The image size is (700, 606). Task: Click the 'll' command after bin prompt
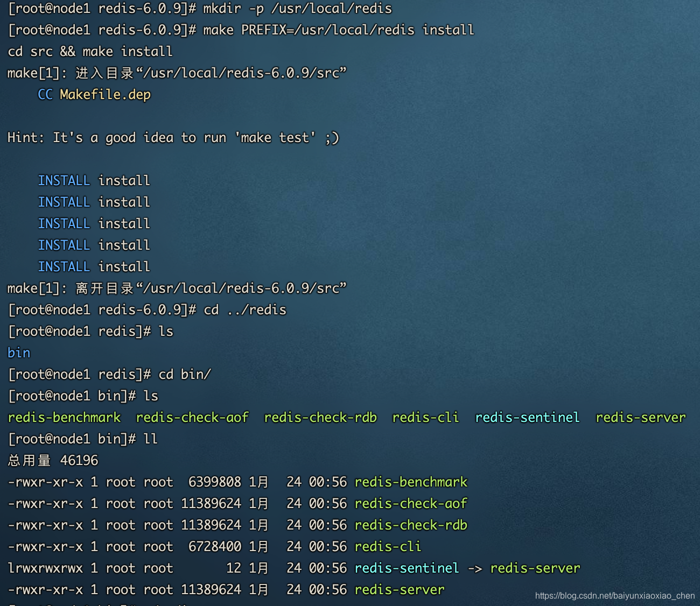151,439
